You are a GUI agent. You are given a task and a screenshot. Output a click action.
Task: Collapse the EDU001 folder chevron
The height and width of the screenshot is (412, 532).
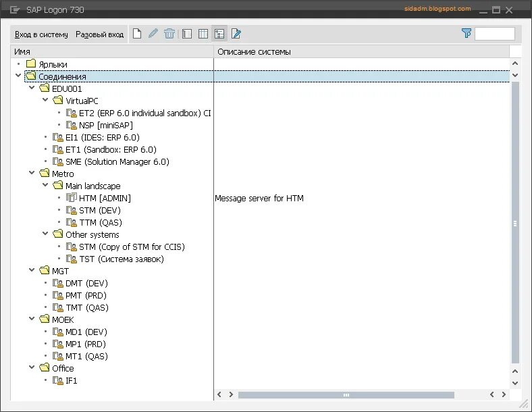coord(32,88)
